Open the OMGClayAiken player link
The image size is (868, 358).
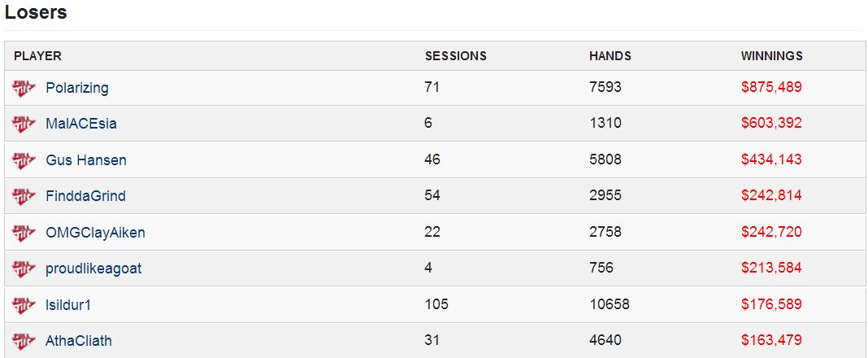95,233
